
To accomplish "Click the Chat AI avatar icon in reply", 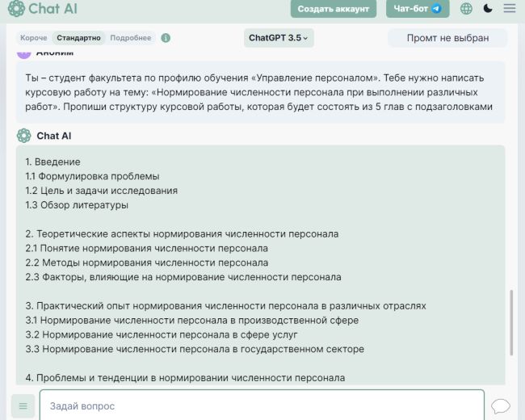I will [24, 136].
